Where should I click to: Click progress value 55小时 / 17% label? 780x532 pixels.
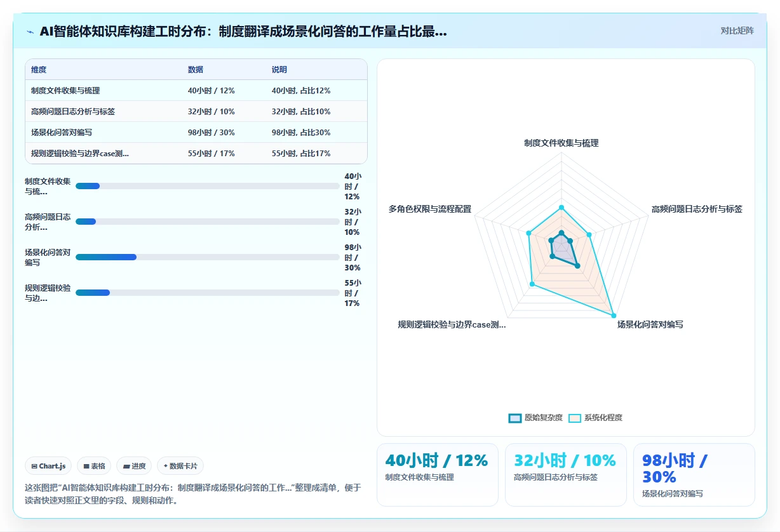353,293
